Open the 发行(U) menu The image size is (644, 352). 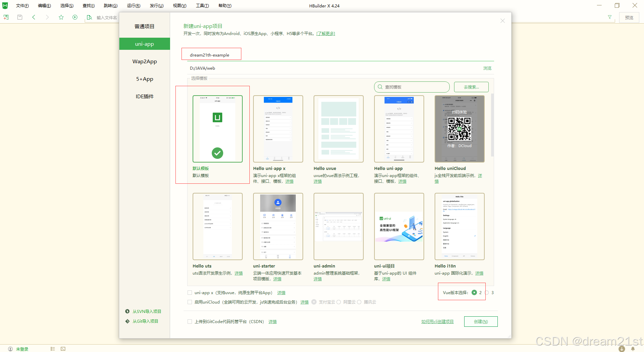coord(157,6)
